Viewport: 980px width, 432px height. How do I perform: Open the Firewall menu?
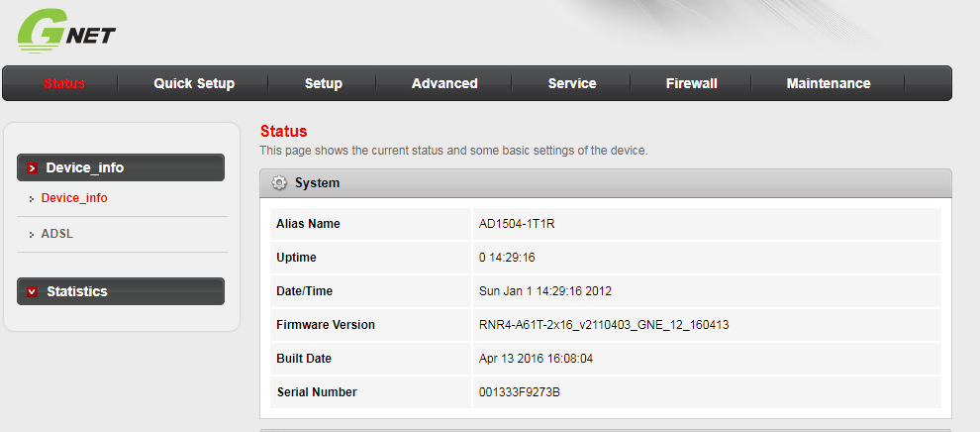(691, 84)
